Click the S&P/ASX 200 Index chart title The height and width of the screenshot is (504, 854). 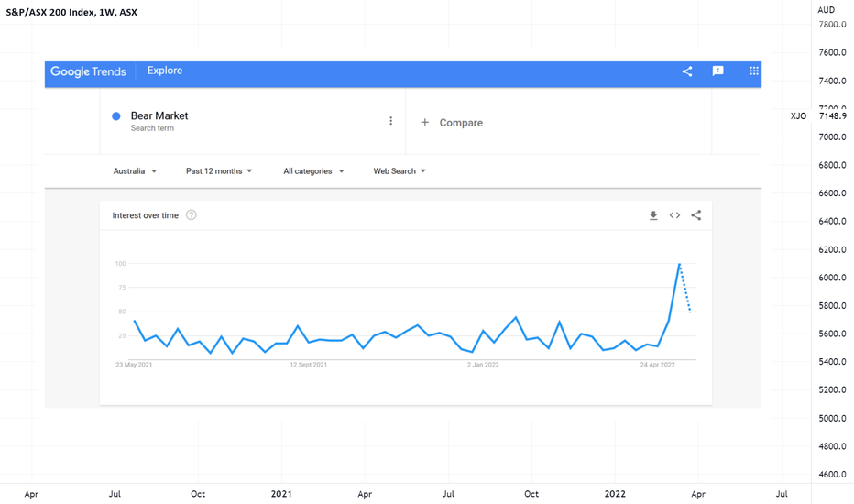71,12
